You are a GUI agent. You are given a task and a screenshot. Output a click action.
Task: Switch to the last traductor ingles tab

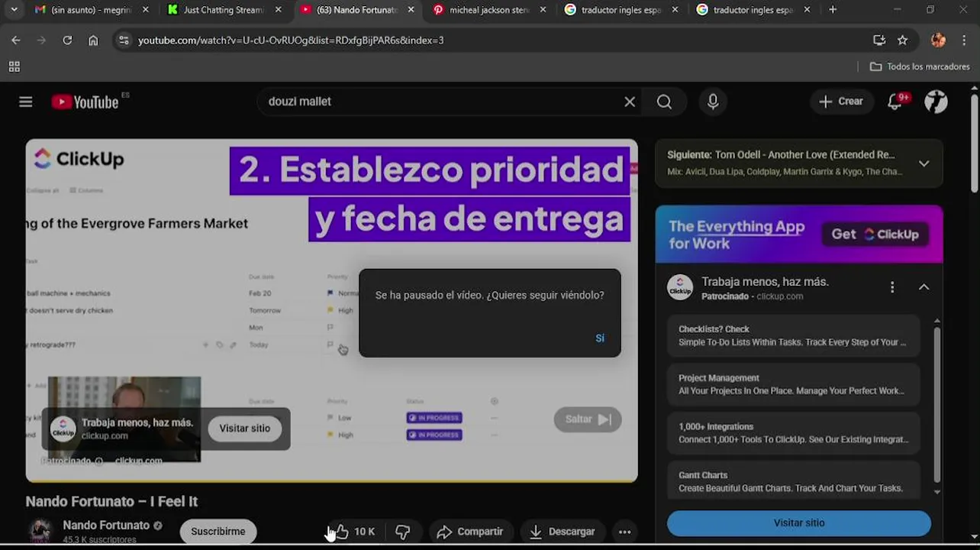click(x=753, y=10)
